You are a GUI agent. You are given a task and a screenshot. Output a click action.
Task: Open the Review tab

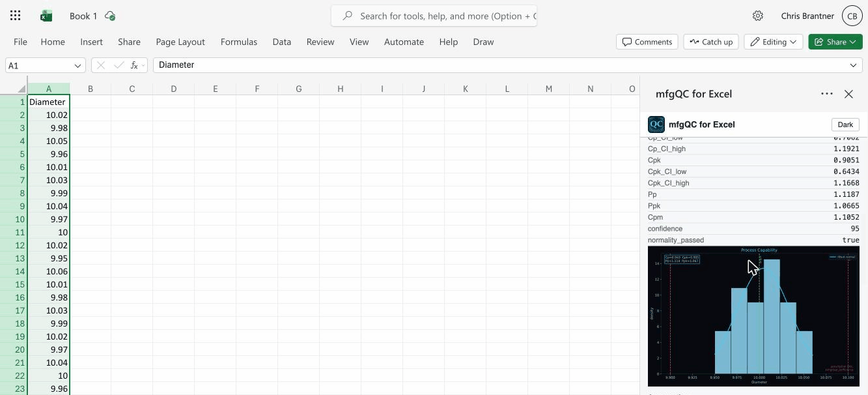[x=320, y=42]
